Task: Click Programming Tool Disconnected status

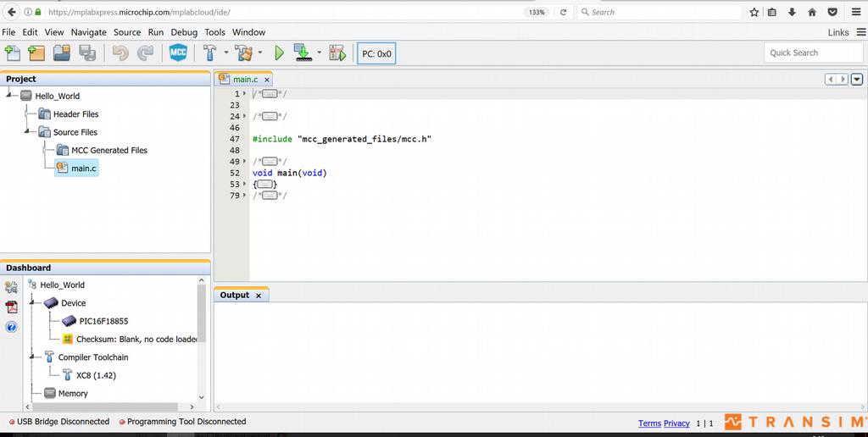Action: tap(183, 422)
